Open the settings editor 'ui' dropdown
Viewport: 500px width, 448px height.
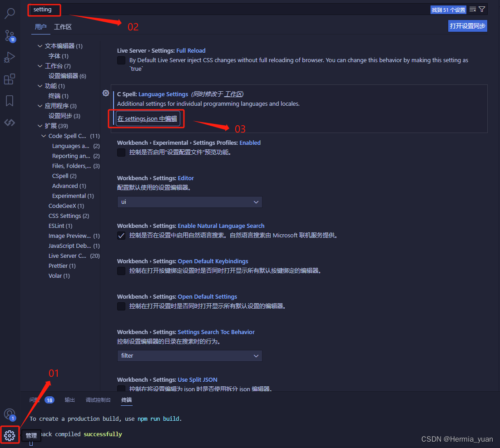pyautogui.click(x=189, y=202)
